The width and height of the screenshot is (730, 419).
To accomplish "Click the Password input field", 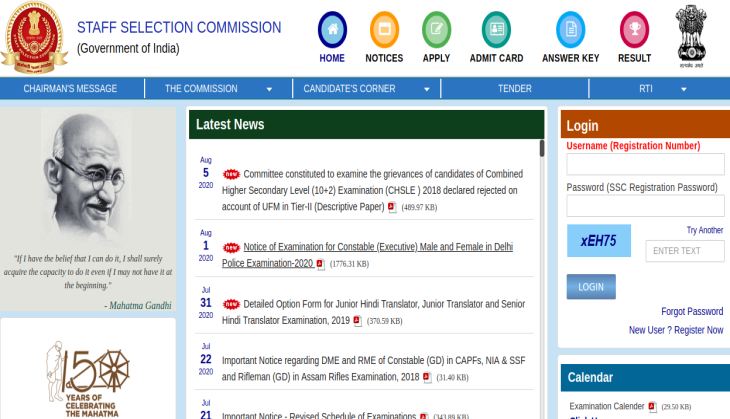I will point(645,206).
